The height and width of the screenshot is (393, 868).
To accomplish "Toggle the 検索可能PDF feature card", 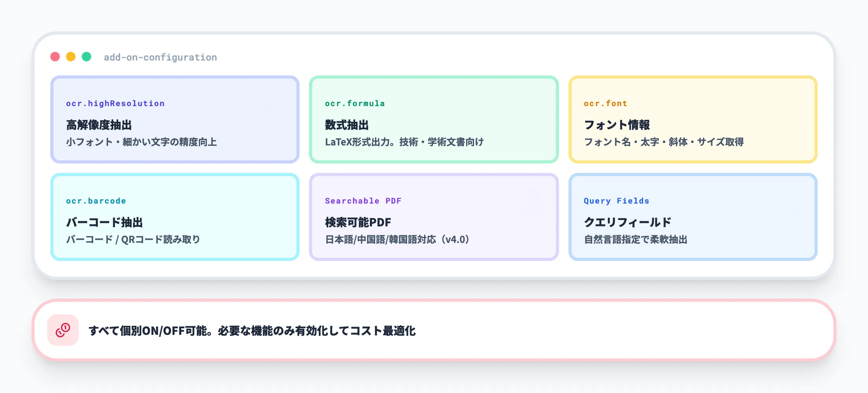I will (434, 217).
